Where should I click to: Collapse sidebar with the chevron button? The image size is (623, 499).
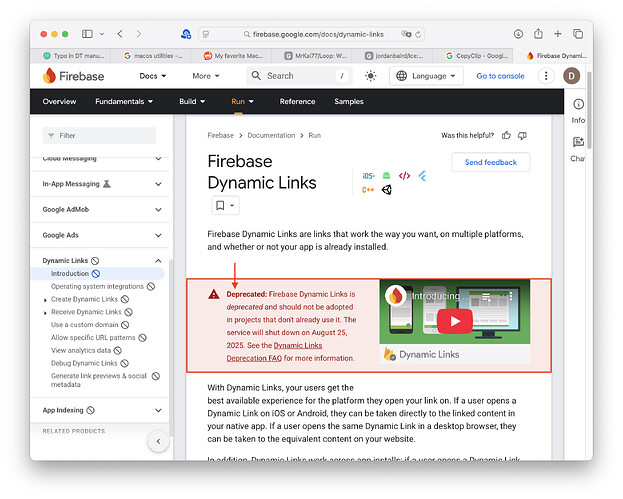coord(158,441)
